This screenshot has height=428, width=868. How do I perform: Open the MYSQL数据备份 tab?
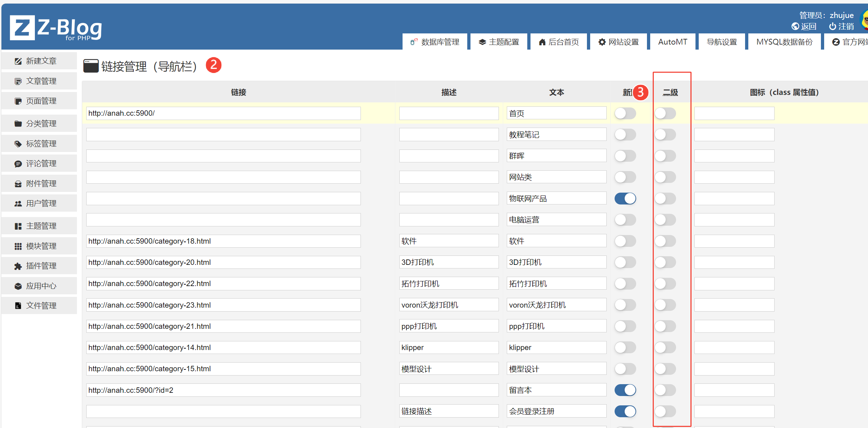[x=785, y=42]
